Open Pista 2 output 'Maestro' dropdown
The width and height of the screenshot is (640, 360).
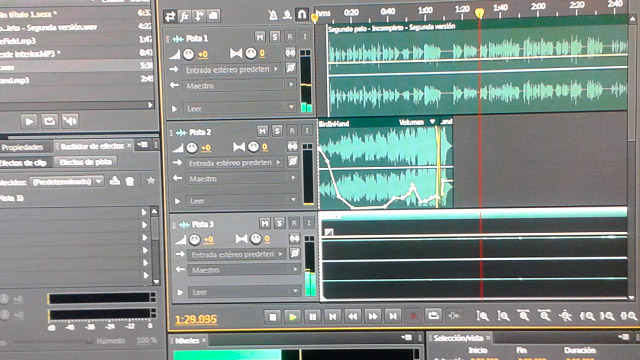pyautogui.click(x=242, y=178)
